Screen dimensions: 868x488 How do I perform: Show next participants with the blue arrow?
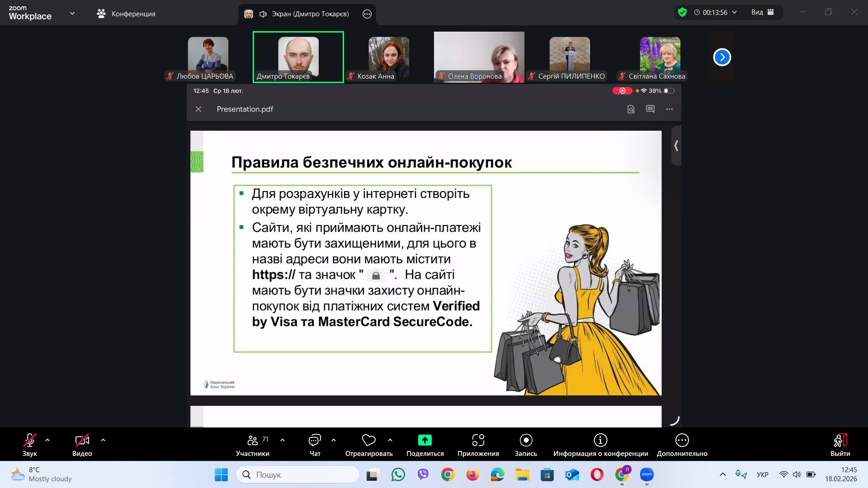(x=722, y=57)
